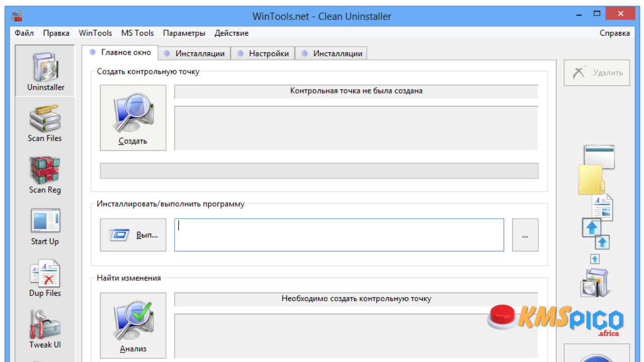
Task: Click the checkpoint details text area
Action: coord(356,128)
